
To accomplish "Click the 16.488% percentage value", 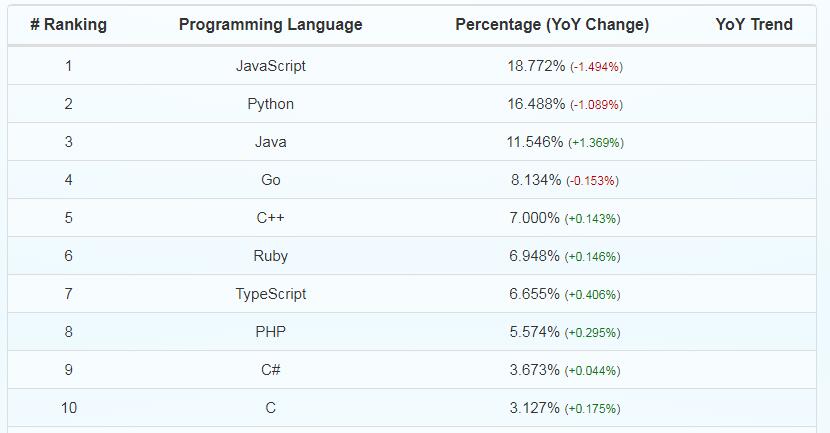I will tap(536, 104).
